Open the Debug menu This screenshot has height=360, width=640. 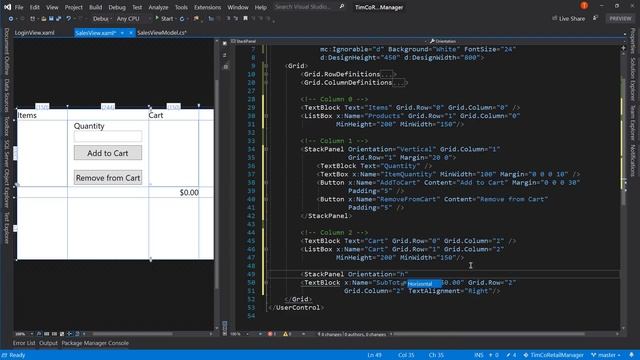point(117,7)
